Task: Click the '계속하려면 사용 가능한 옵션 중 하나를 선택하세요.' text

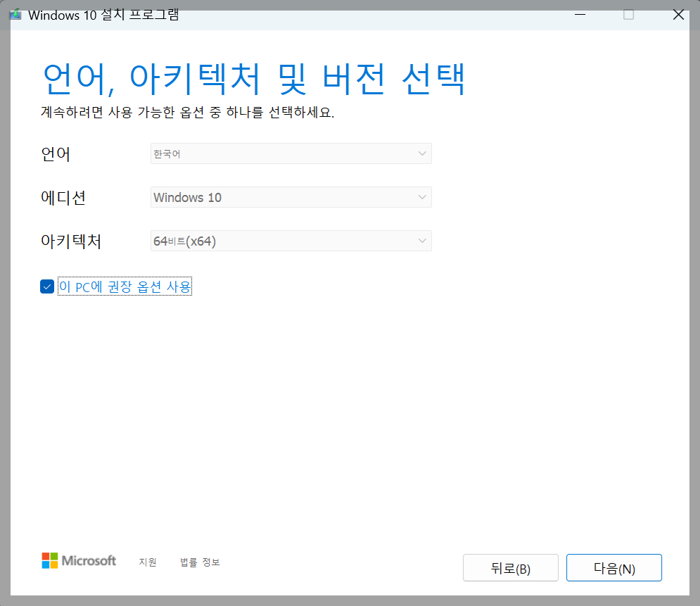Action: [x=188, y=112]
